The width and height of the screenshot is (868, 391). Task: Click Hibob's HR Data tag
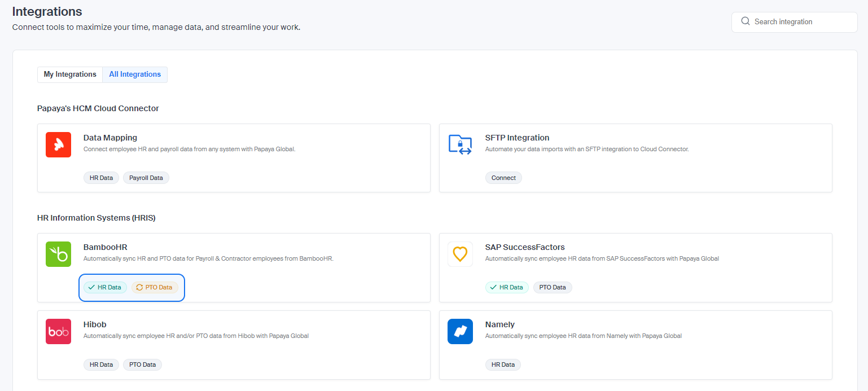(101, 364)
